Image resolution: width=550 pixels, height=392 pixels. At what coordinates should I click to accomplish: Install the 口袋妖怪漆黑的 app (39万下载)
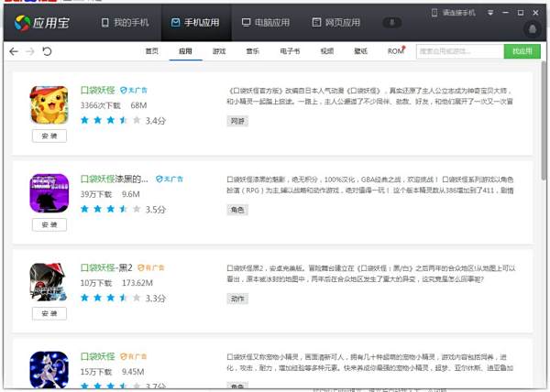pyautogui.click(x=49, y=224)
